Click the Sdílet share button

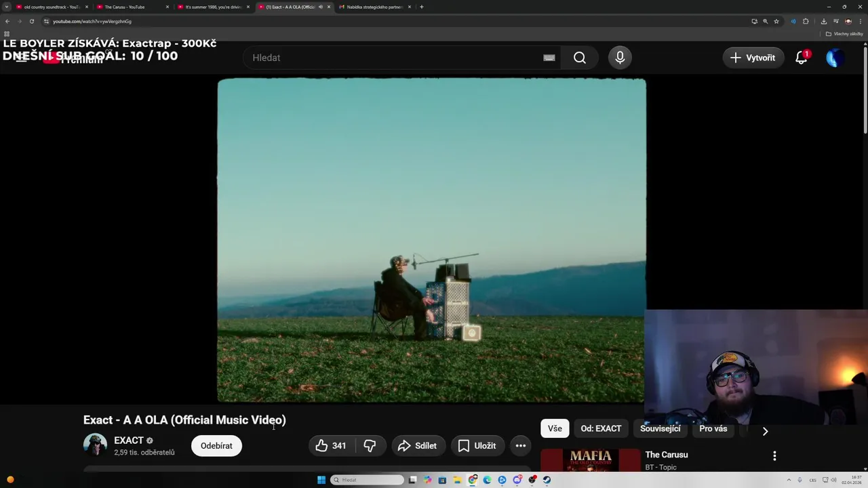(418, 445)
